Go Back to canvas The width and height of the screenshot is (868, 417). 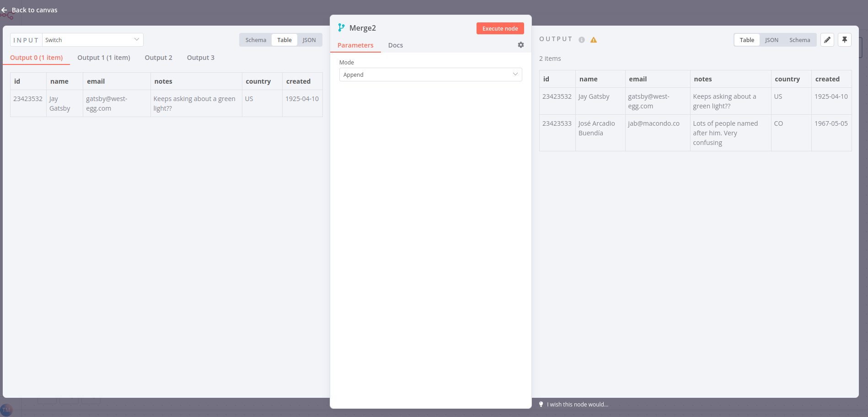tap(35, 10)
